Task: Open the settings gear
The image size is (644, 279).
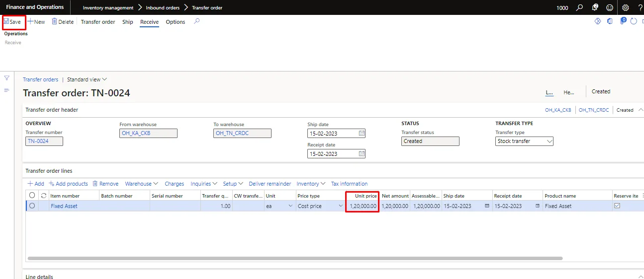Action: click(626, 7)
